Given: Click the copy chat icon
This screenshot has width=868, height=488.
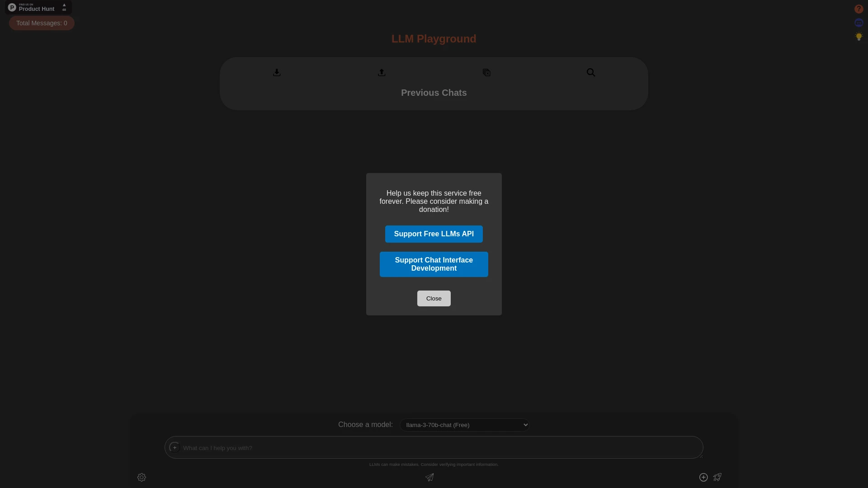Looking at the screenshot, I should (x=486, y=72).
